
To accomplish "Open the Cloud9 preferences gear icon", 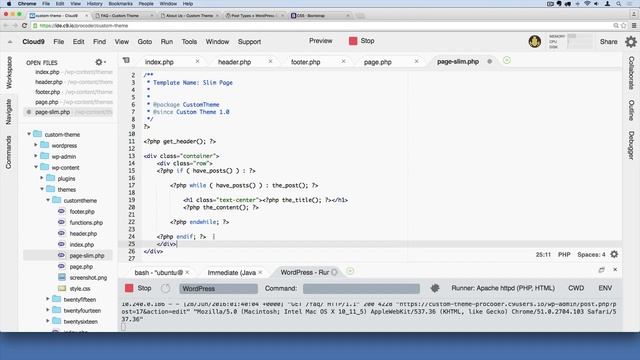I will (631, 42).
